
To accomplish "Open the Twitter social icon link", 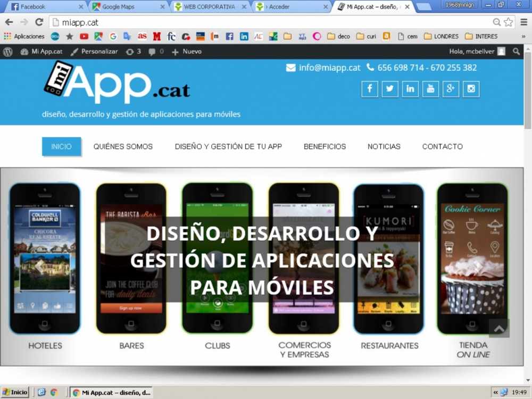I will pos(390,89).
